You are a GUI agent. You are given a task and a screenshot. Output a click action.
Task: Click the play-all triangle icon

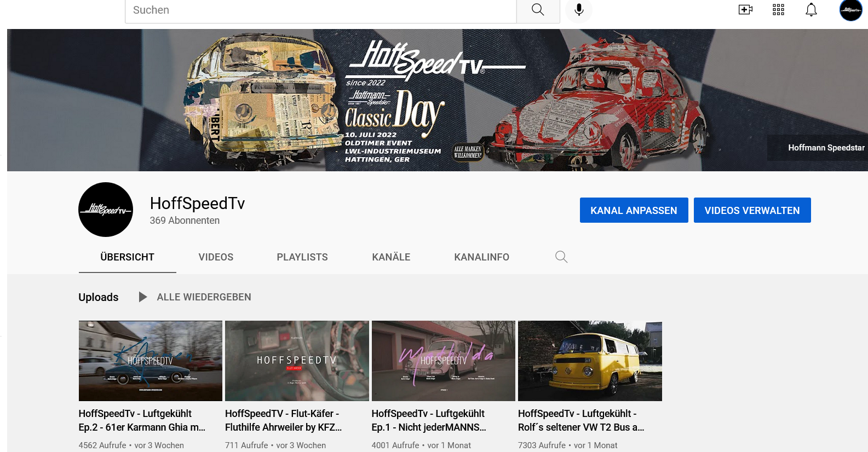coord(143,297)
